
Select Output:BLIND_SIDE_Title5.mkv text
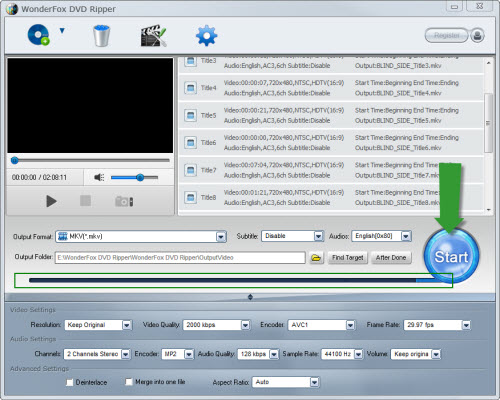tap(398, 120)
